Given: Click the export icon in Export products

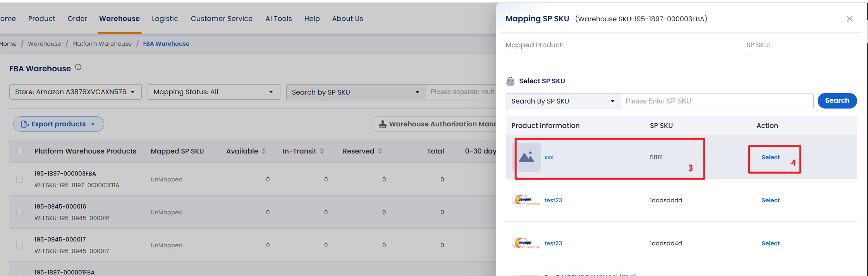Looking at the screenshot, I should [25, 124].
